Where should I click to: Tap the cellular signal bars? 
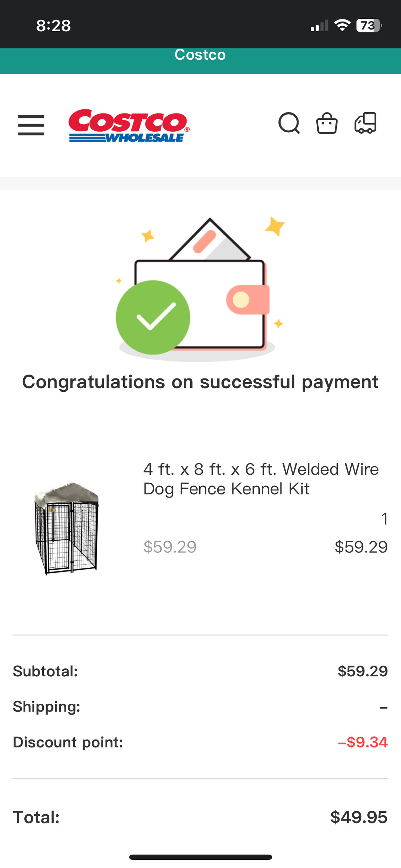click(x=319, y=26)
